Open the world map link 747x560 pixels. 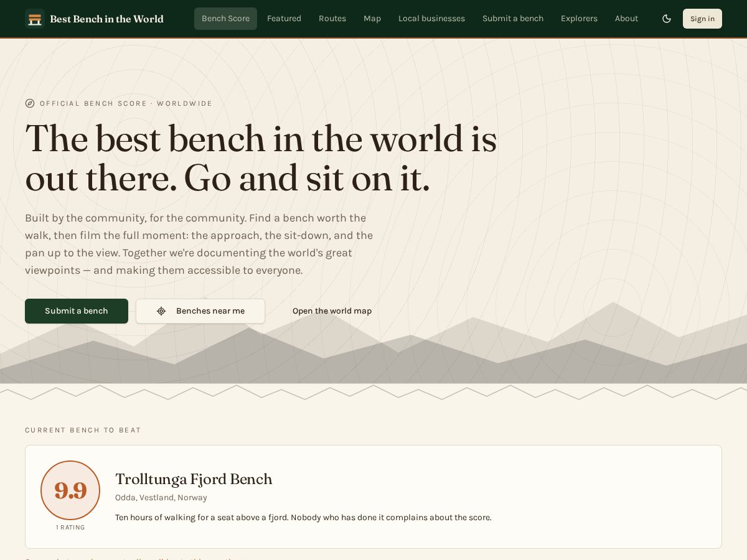click(x=332, y=311)
